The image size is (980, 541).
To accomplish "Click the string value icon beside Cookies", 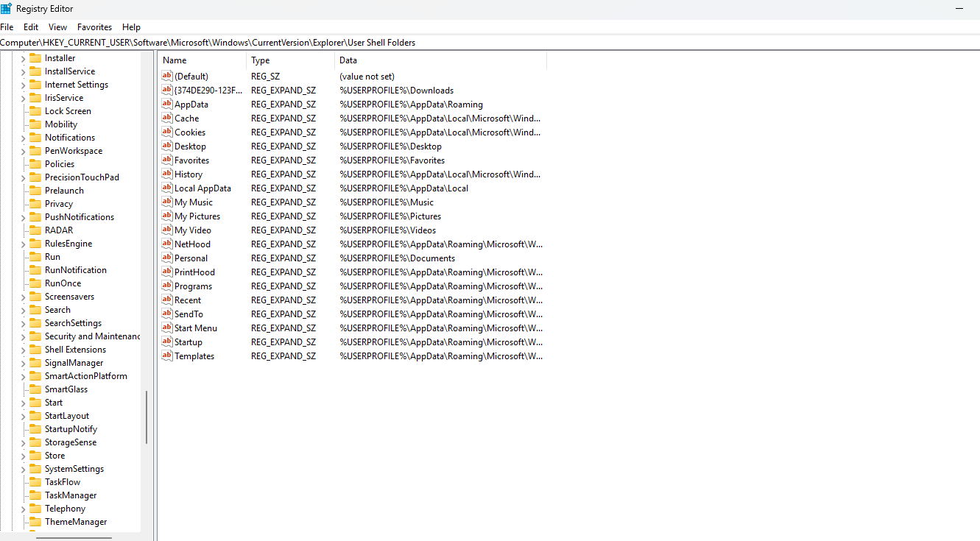I will [167, 132].
